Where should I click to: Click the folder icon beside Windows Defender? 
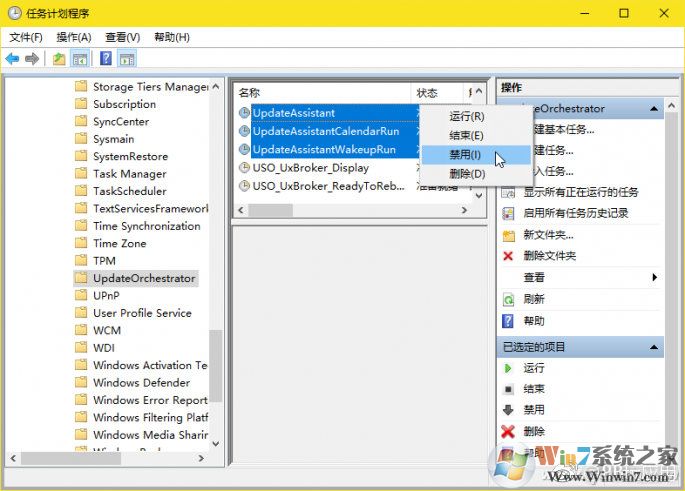[81, 382]
